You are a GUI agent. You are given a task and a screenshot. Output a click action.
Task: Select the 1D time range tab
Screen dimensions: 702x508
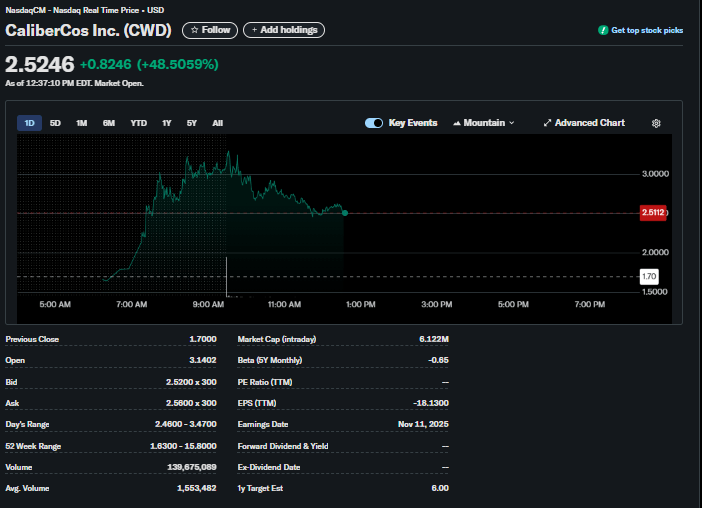[30, 123]
